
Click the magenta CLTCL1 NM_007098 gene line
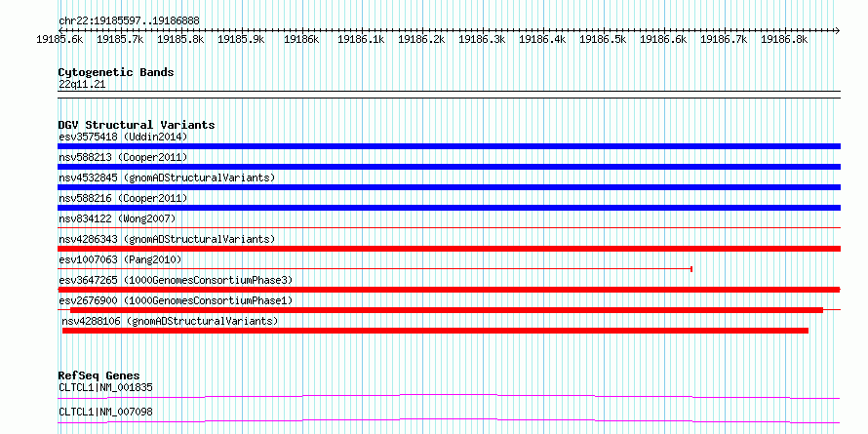click(449, 420)
